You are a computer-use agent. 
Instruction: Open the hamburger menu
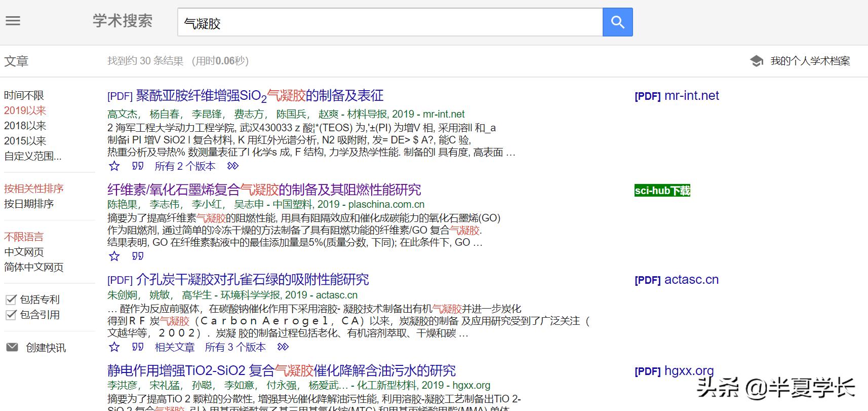coord(13,21)
